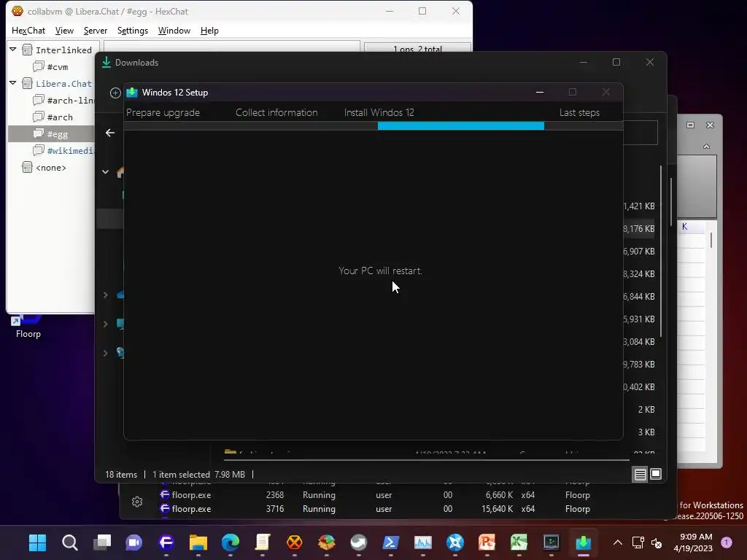Viewport: 747px width, 560px height.
Task: Open the terminal monitor taskbar icon
Action: coord(551,542)
